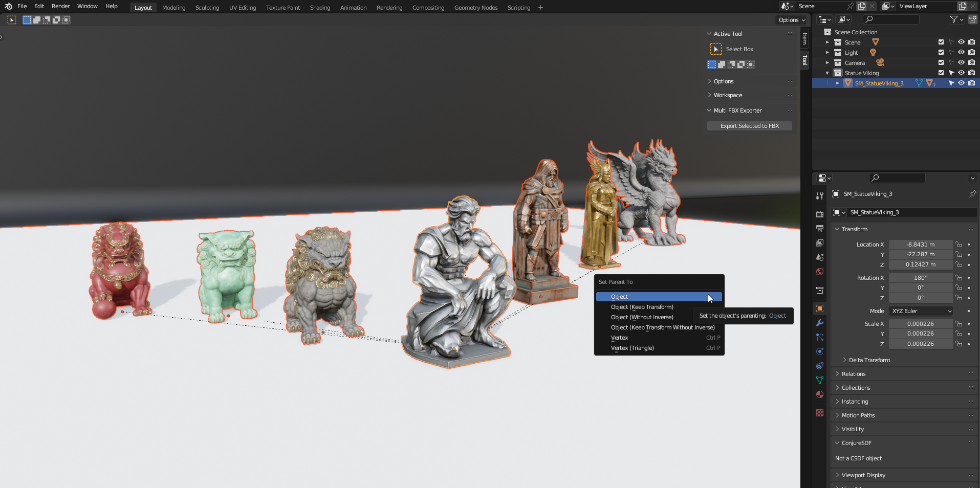Open the Scene properties tab
The height and width of the screenshot is (488, 980).
(820, 257)
